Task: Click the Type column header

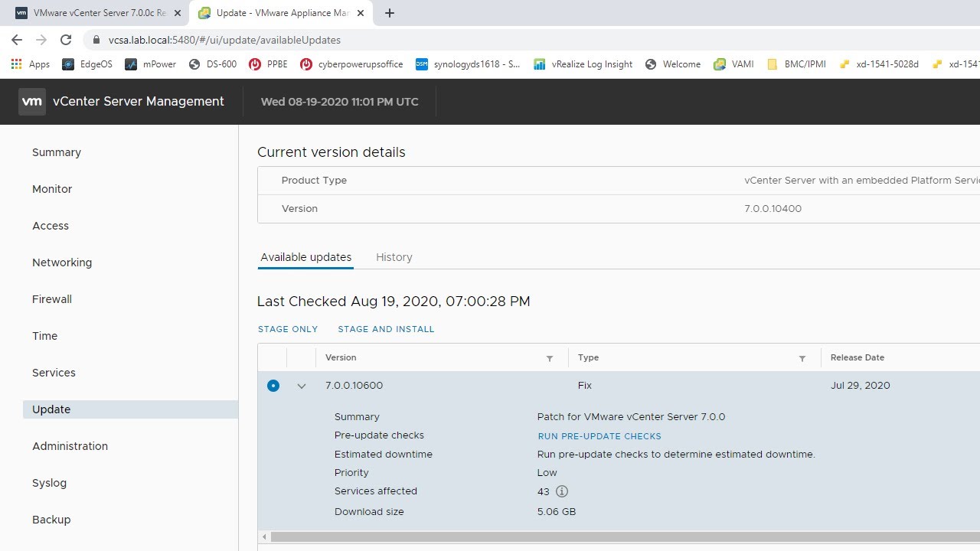Action: [588, 357]
